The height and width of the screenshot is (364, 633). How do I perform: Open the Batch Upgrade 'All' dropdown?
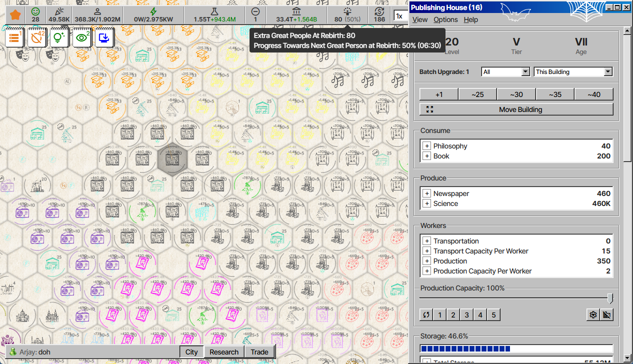click(x=505, y=72)
